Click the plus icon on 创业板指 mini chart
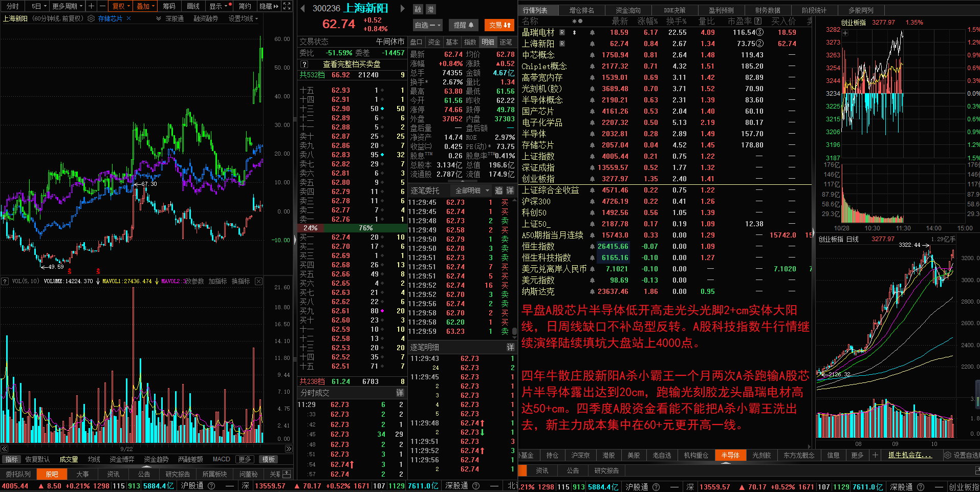The height and width of the screenshot is (492, 980). click(845, 33)
